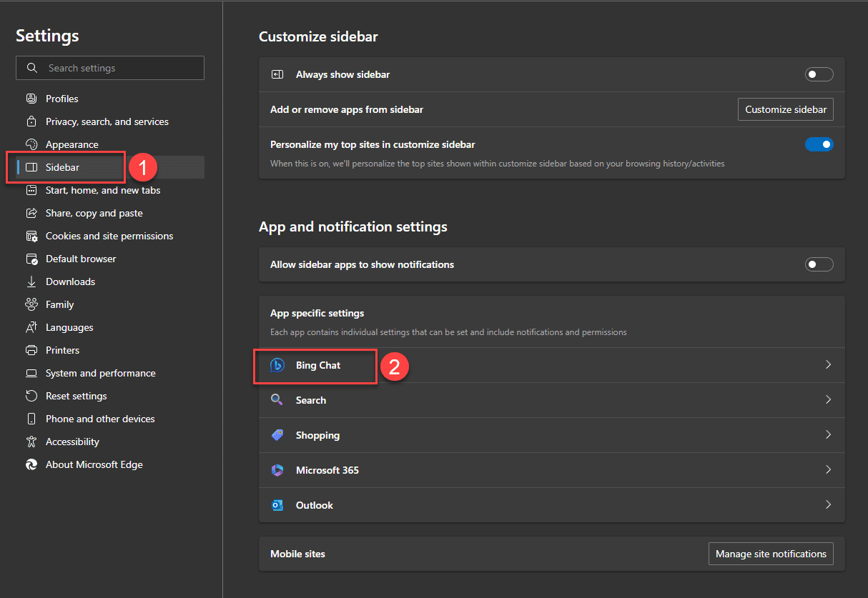Click the Customize sidebar button
This screenshot has height=598, width=868.
coord(785,109)
